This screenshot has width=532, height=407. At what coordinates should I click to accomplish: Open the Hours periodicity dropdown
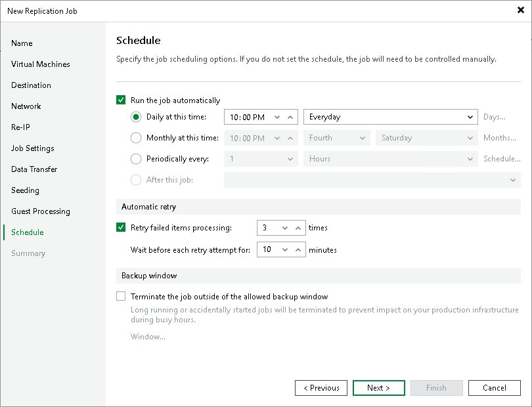[469, 158]
